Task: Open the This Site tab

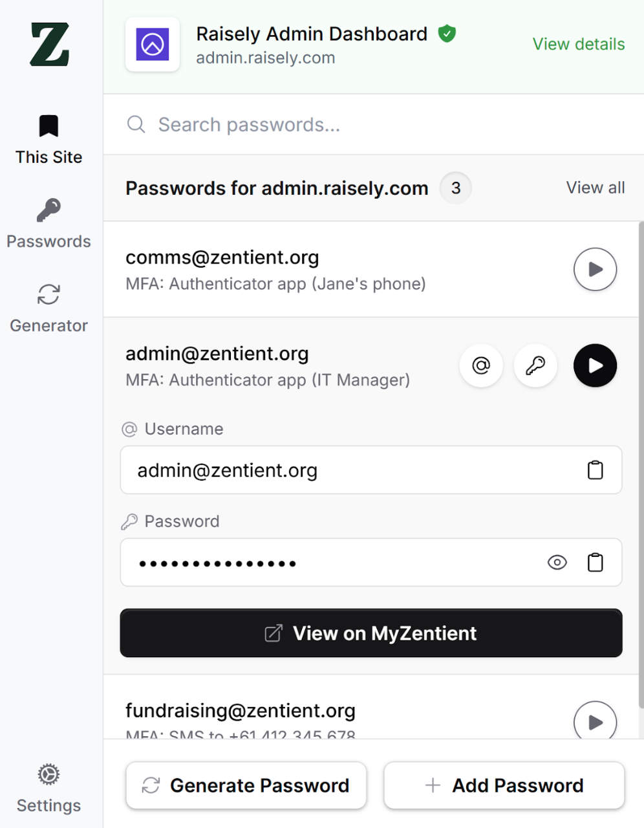Action: [x=49, y=140]
